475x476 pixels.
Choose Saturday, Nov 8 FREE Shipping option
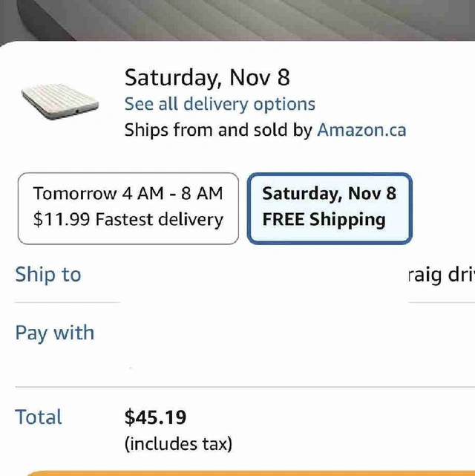(329, 207)
